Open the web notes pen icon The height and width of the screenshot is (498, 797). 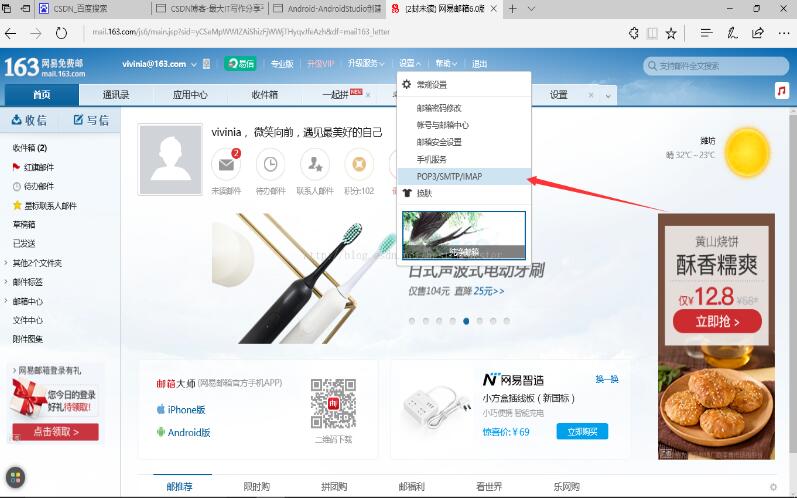coord(732,34)
